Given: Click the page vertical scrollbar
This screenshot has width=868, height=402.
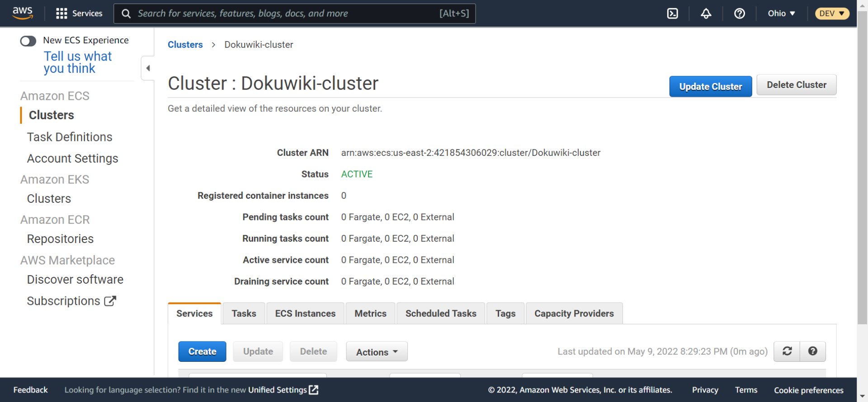Looking at the screenshot, I should [863, 167].
